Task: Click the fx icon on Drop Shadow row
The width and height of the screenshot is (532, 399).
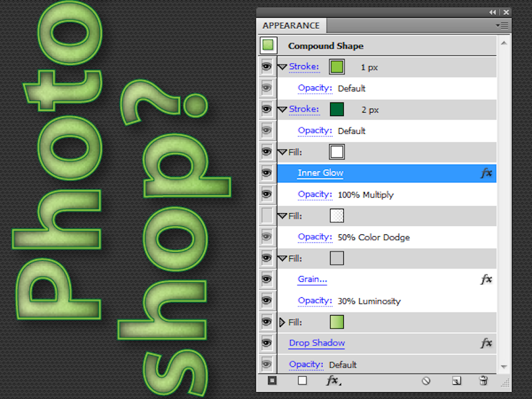Action: coord(486,343)
